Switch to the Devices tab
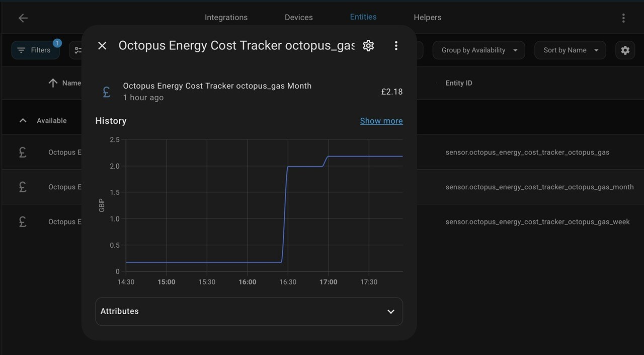 click(x=299, y=17)
